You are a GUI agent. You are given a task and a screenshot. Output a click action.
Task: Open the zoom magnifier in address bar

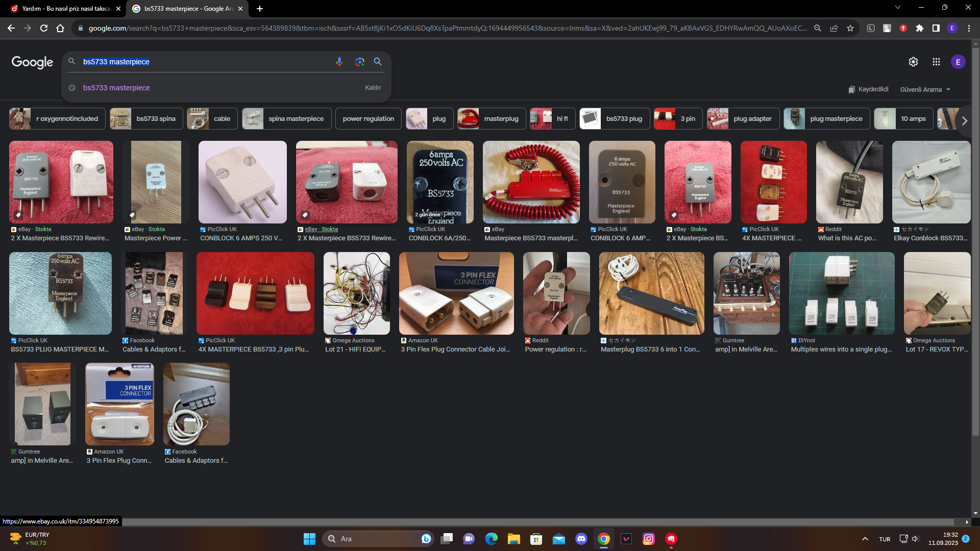click(818, 28)
